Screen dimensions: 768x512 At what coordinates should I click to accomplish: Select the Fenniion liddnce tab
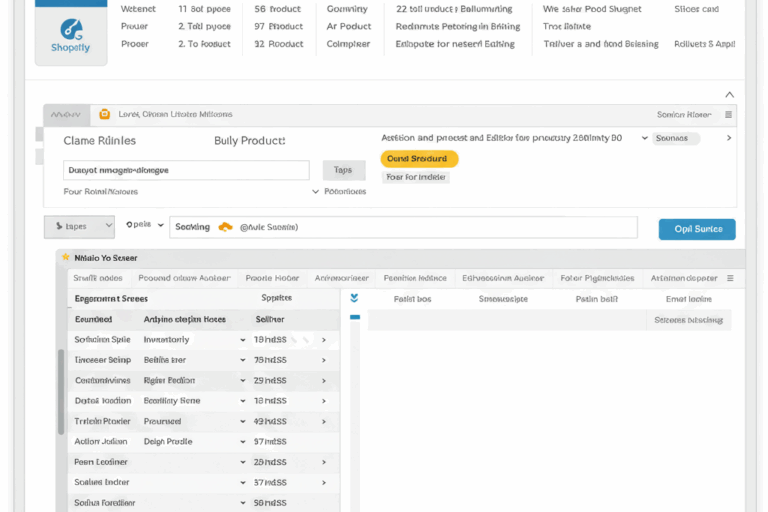(415, 279)
